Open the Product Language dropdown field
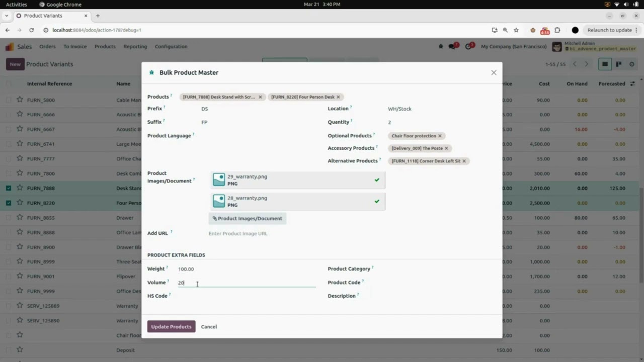 click(x=258, y=136)
